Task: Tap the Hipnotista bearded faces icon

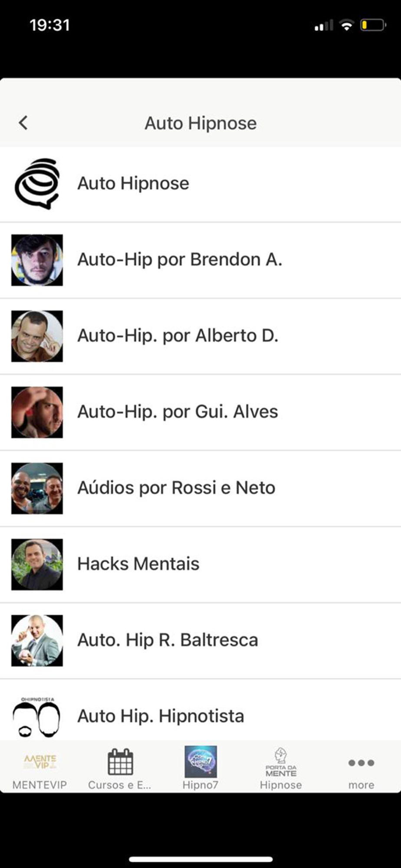Action: (x=37, y=717)
